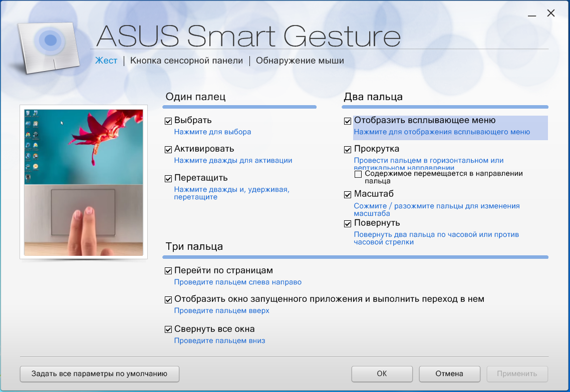Click the two-finger gesture preview image
Screen dimensions: 570x392
tap(84, 182)
